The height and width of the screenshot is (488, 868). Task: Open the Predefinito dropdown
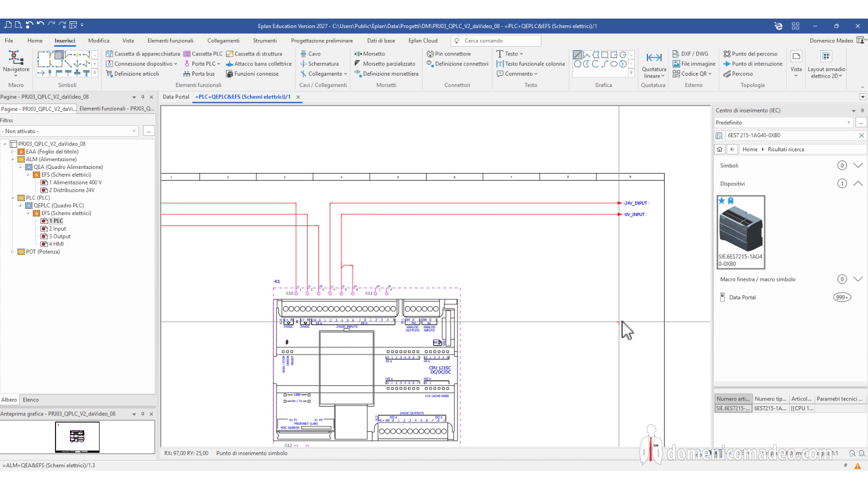pyautogui.click(x=849, y=123)
